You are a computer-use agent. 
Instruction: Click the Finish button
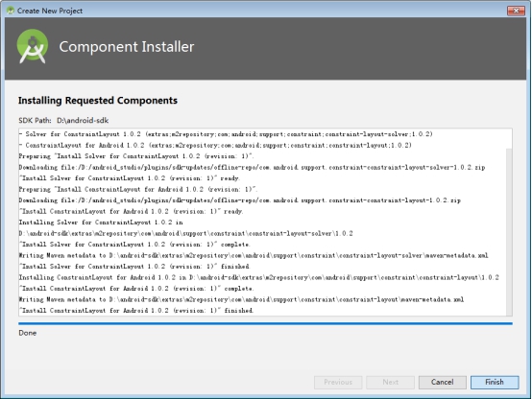coord(495,382)
